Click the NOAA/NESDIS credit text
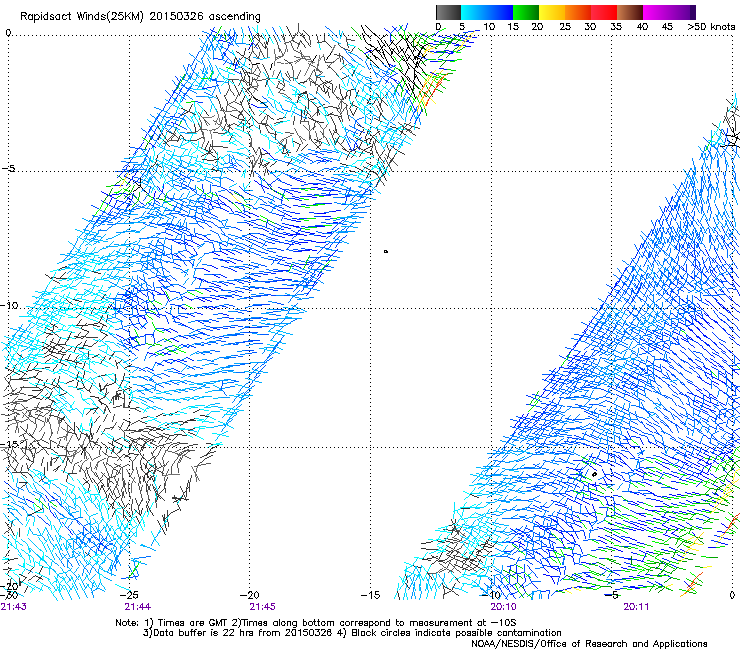Screen dimensions: 740x650 [x=589, y=644]
